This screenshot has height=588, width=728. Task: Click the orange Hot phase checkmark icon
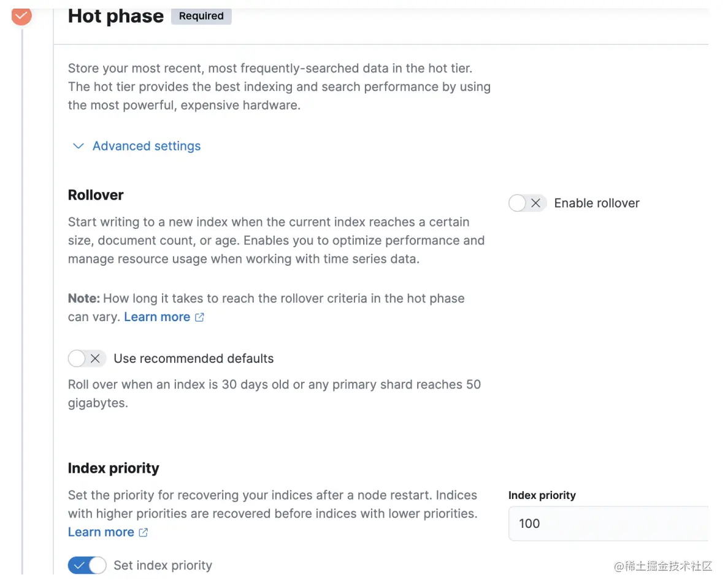pyautogui.click(x=21, y=15)
